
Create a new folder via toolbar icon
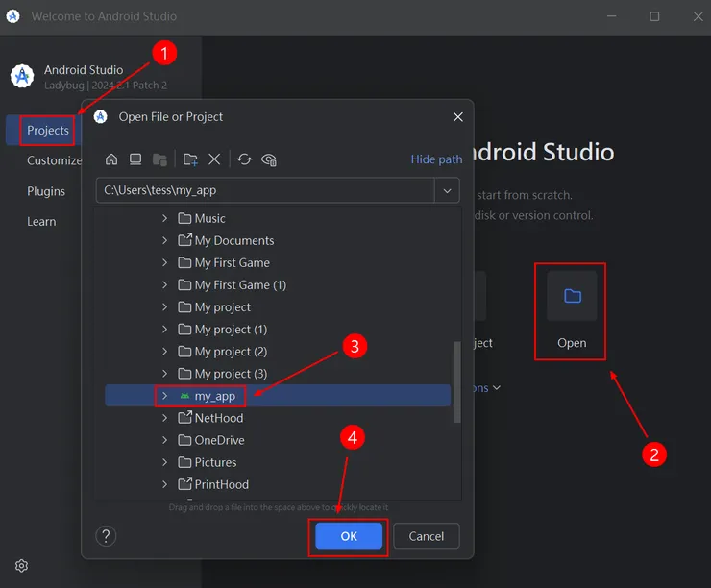tap(190, 159)
